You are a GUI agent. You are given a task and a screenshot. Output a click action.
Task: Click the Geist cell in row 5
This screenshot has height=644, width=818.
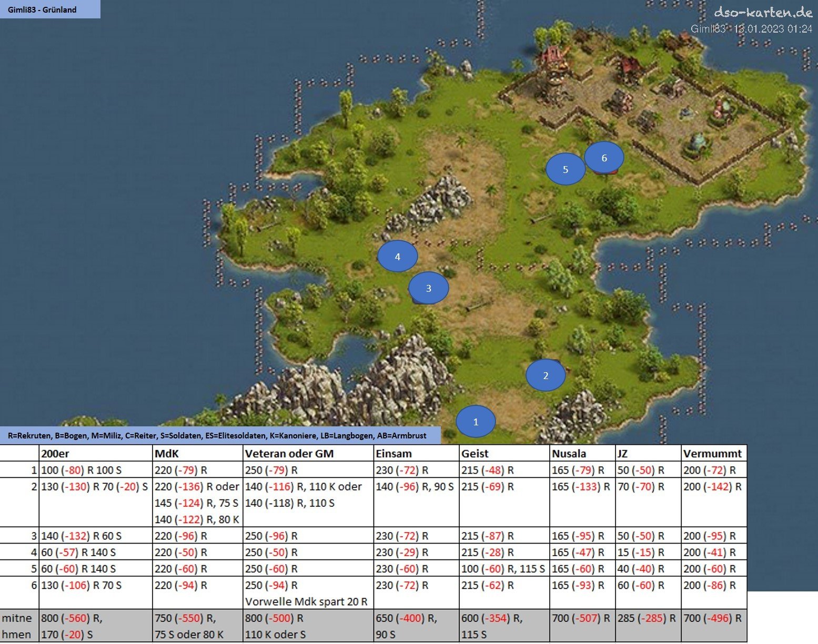(503, 568)
